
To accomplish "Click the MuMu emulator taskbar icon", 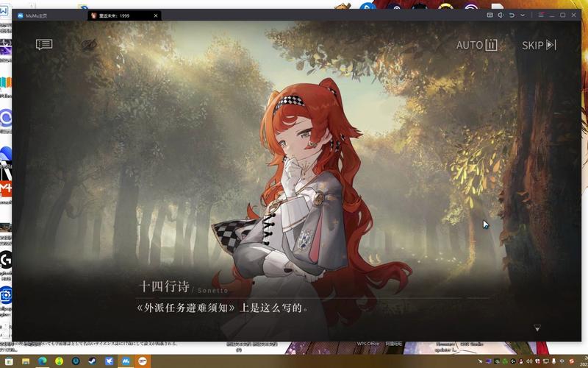I will tap(126, 361).
